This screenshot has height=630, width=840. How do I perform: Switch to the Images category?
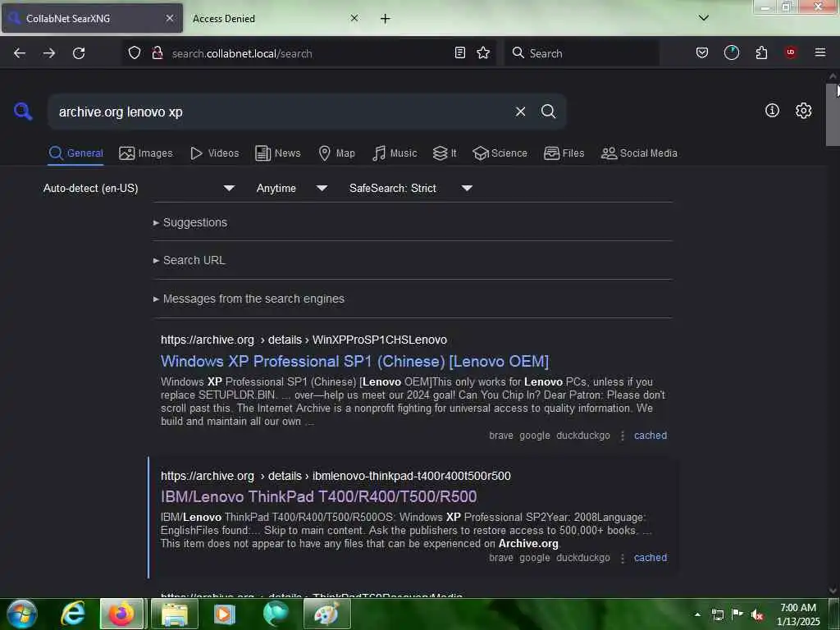point(146,153)
